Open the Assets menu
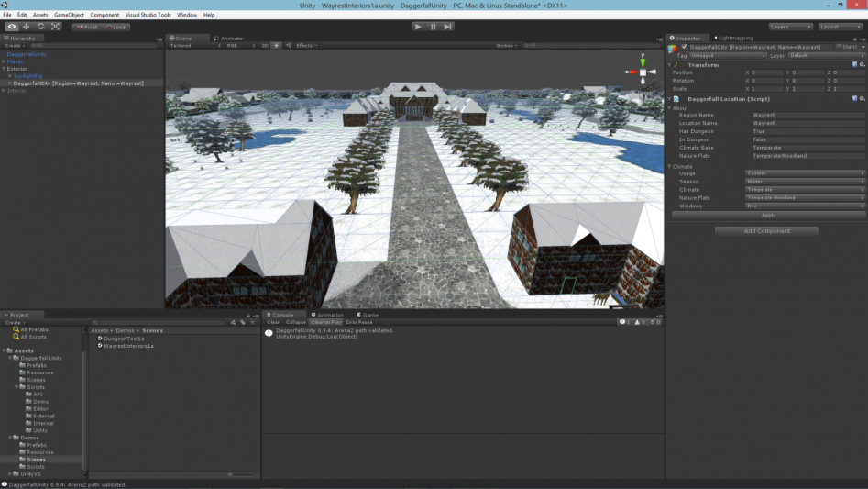This screenshot has height=489, width=868. [39, 15]
